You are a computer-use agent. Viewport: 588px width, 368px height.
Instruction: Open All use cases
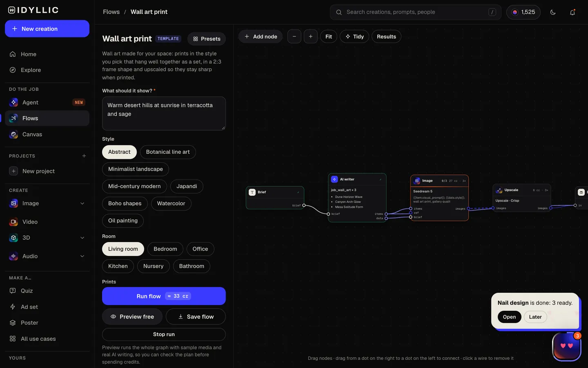pyautogui.click(x=47, y=339)
